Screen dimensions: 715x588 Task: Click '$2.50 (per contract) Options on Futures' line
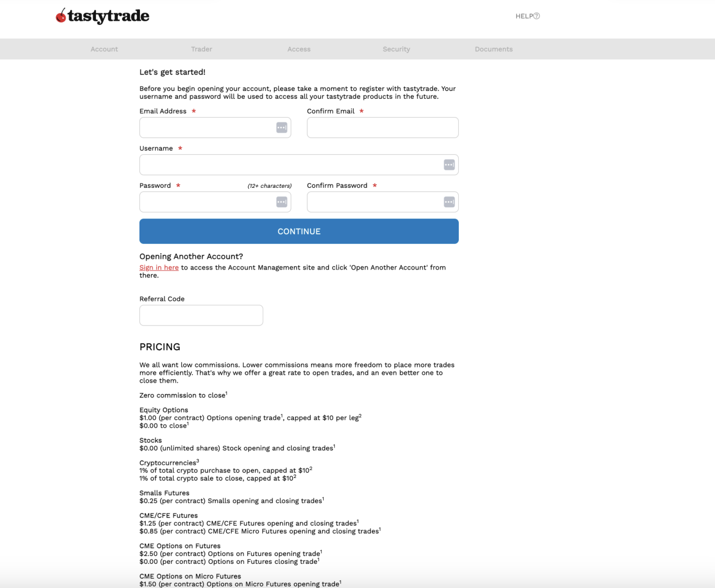point(231,554)
